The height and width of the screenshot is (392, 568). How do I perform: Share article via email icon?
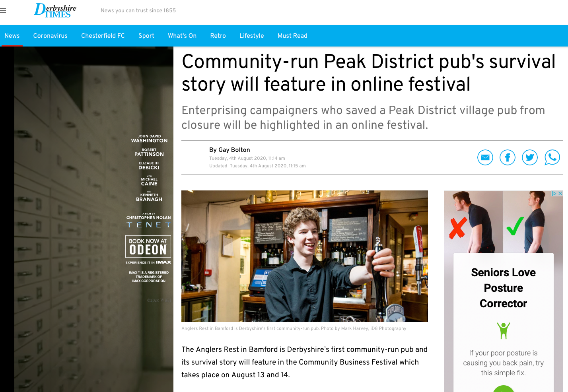[x=485, y=157]
